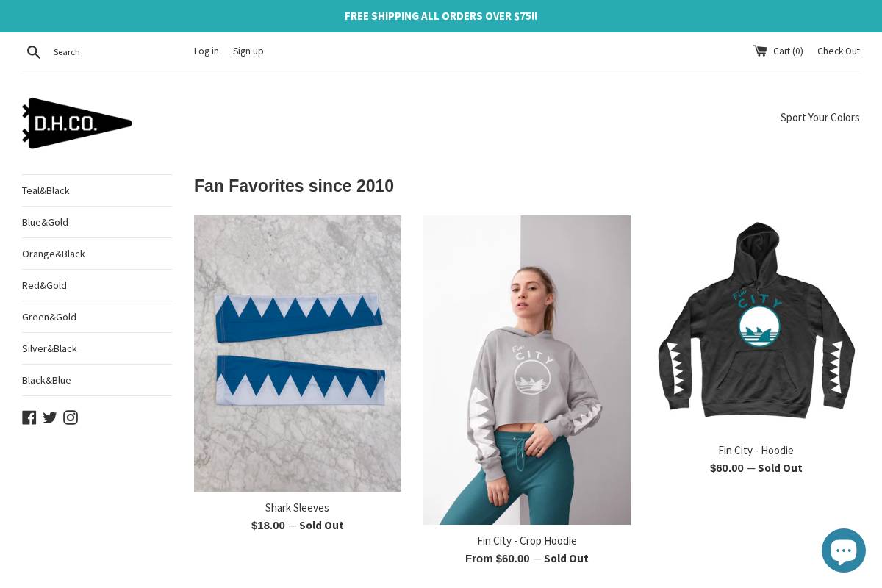Select the black Fin City Hoodie image

coord(756,321)
